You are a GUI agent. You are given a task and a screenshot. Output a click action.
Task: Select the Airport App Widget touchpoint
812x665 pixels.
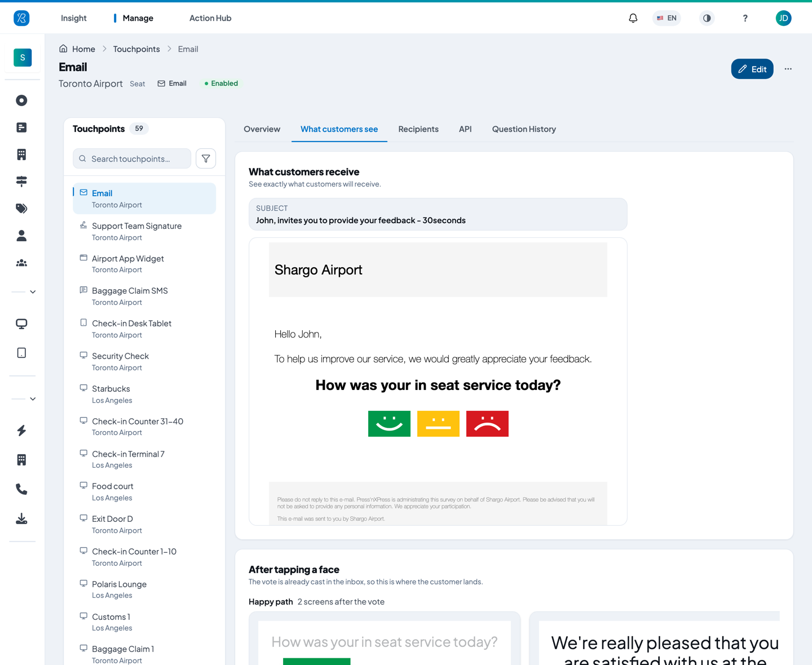point(144,264)
